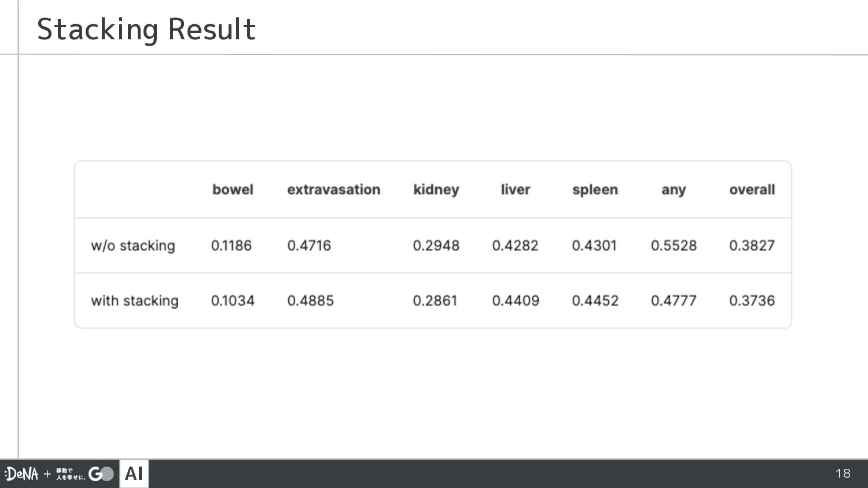Click the extravasation column header
Screen dimensions: 868x488
(334, 190)
